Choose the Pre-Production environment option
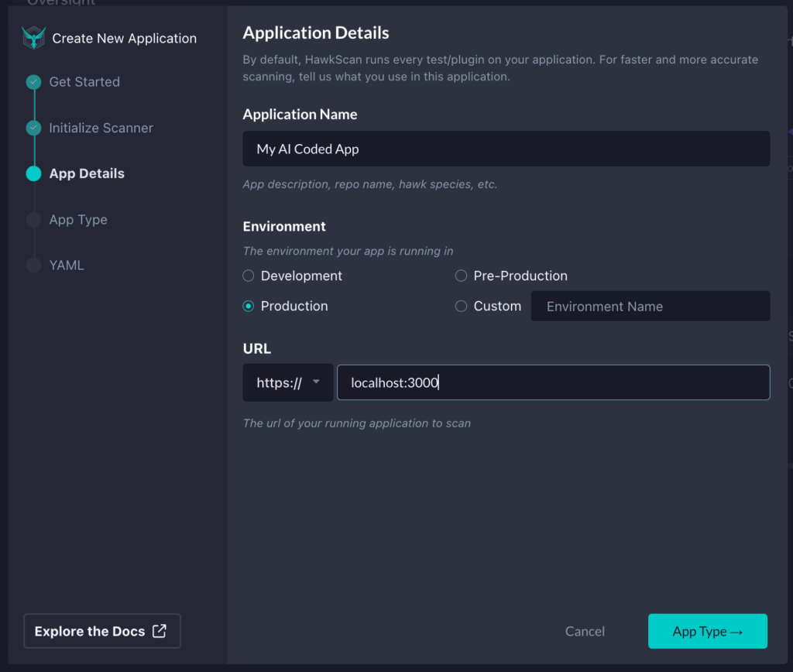The width and height of the screenshot is (793, 672). [461, 276]
